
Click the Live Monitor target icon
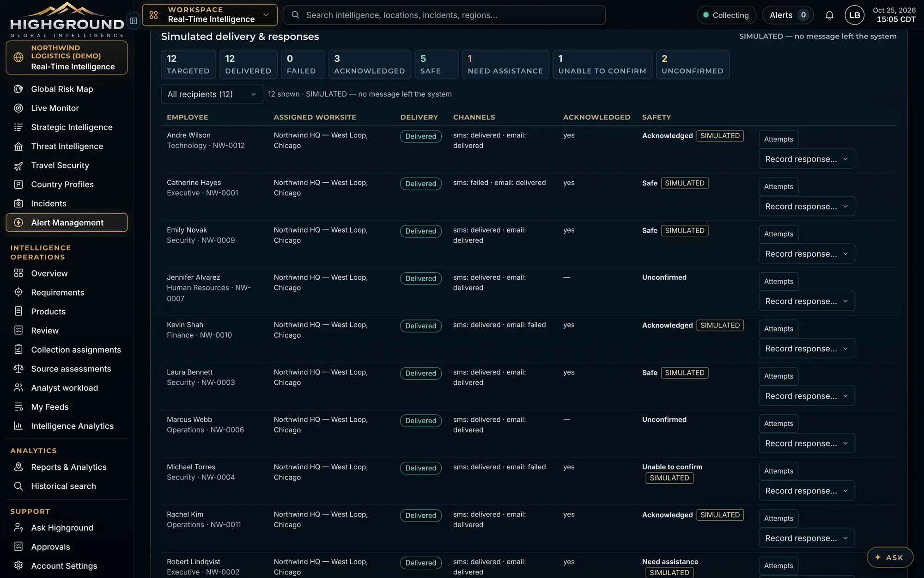coord(18,108)
